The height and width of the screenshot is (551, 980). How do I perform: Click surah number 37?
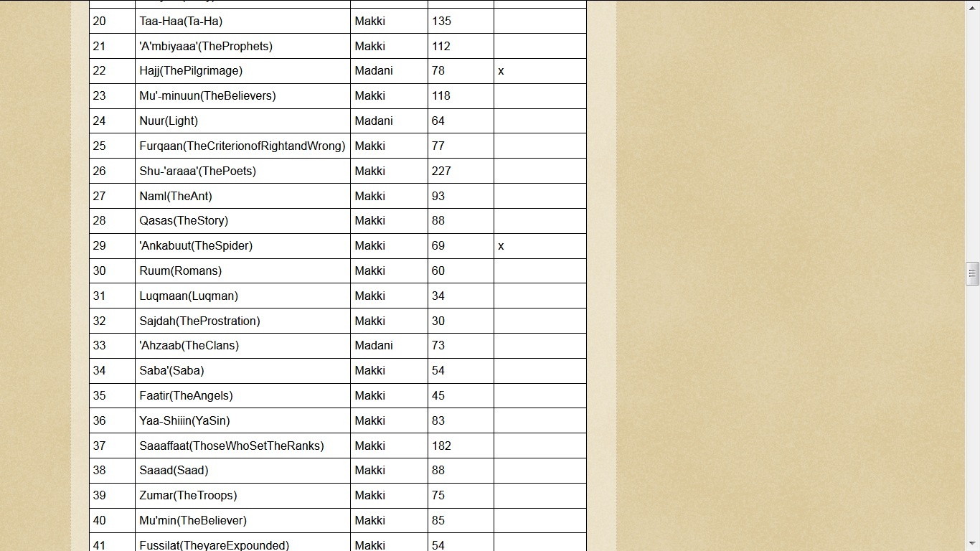pos(99,446)
